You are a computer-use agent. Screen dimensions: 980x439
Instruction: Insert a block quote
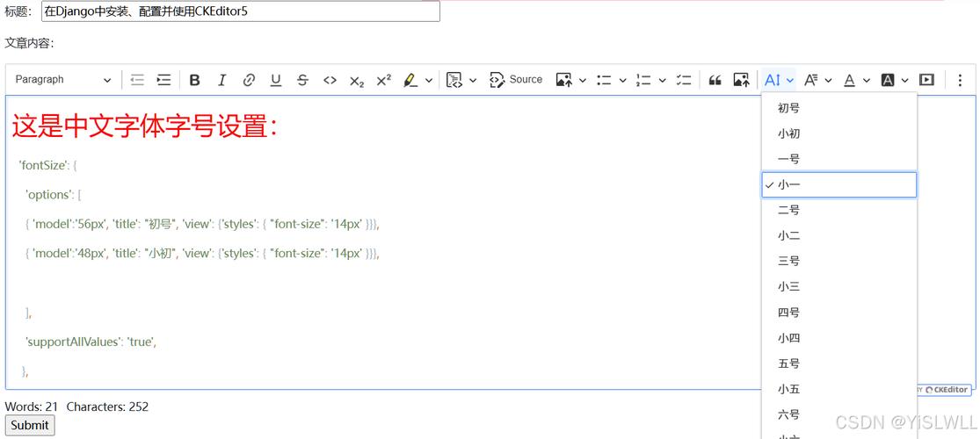pyautogui.click(x=715, y=80)
